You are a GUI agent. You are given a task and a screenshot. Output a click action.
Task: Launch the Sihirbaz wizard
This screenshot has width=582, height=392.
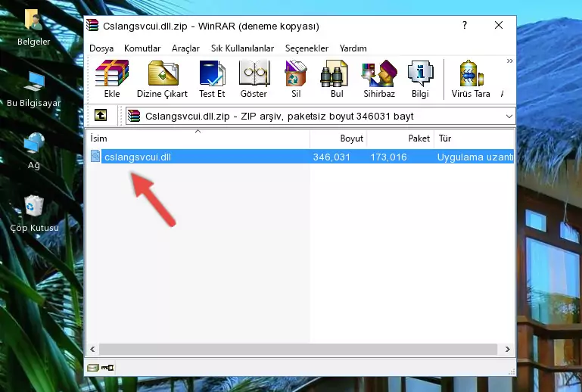tap(379, 79)
